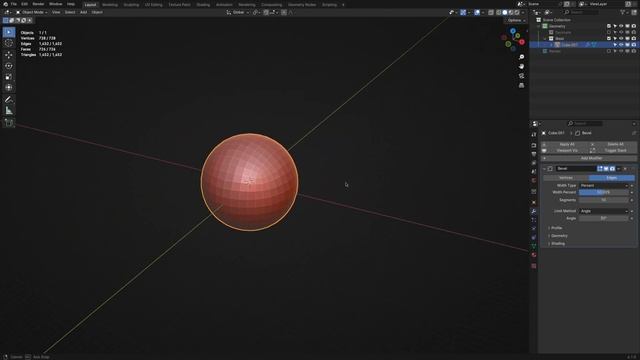Screen dimensions: 640x360
Task: Open the viewport Add menu
Action: pyautogui.click(x=83, y=12)
